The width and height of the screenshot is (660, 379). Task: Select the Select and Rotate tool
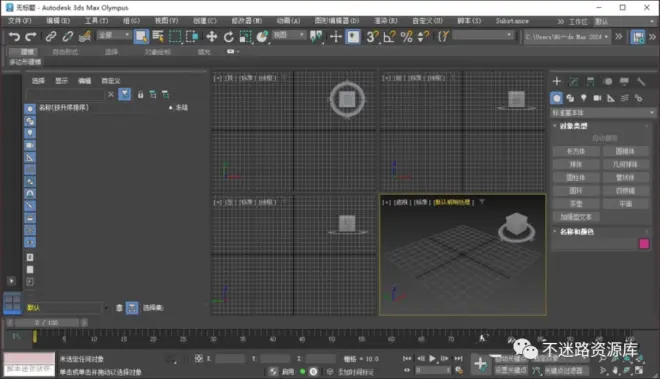tap(229, 37)
